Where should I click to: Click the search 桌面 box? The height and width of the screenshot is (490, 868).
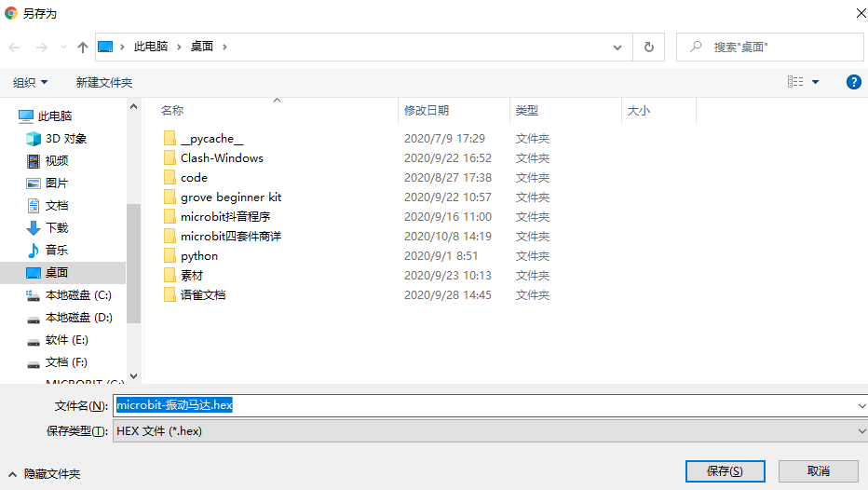coord(770,48)
